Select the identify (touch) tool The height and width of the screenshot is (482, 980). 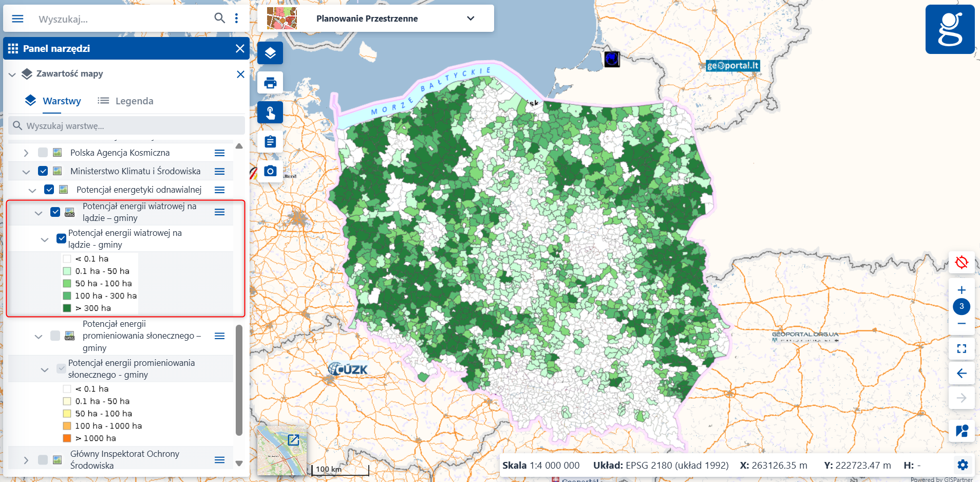[270, 112]
